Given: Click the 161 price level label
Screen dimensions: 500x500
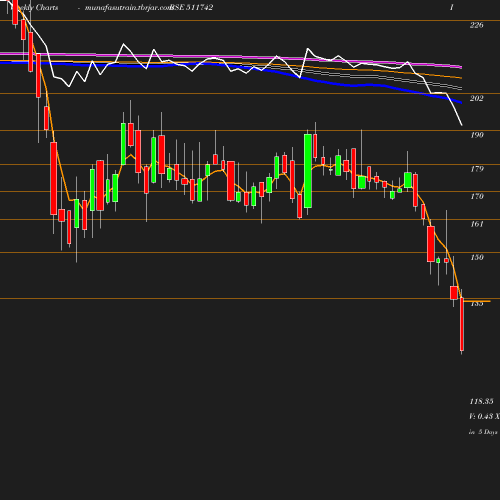Looking at the screenshot, I should click(x=477, y=224).
